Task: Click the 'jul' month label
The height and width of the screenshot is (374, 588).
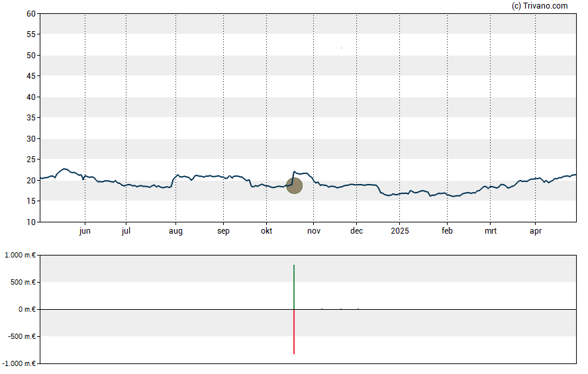Action: (x=126, y=231)
